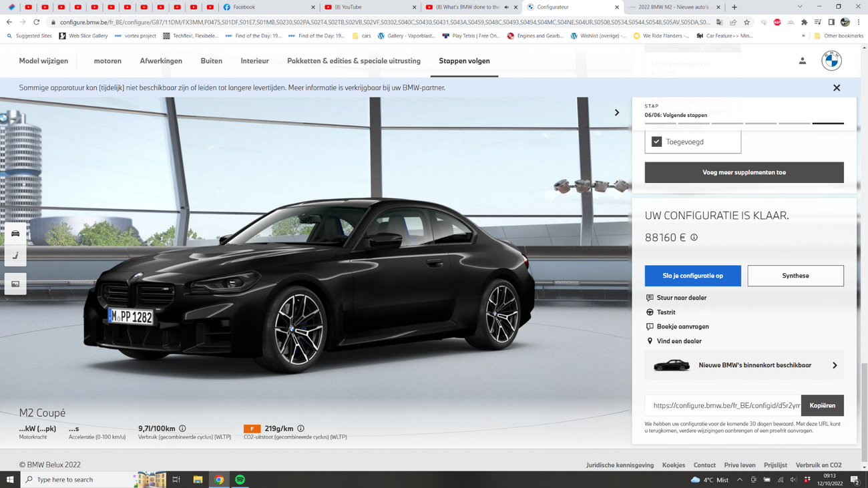Click Chrome back navigation arrow
Image resolution: width=868 pixels, height=488 pixels.
tap(9, 22)
